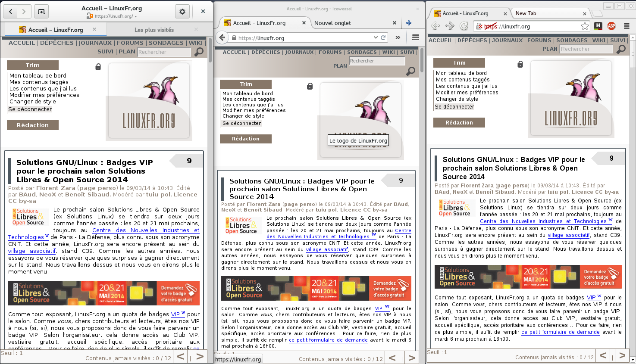Viewport: 636px width, 364px height.
Task: Click Rédaction button in the left window
Action: tap(33, 125)
